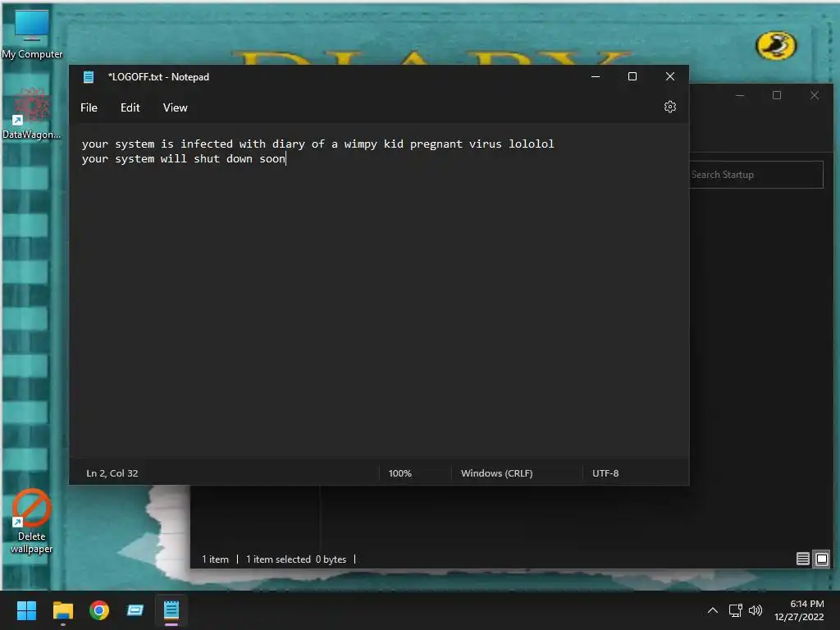
Task: Open the View menu in Notepad
Action: click(176, 107)
